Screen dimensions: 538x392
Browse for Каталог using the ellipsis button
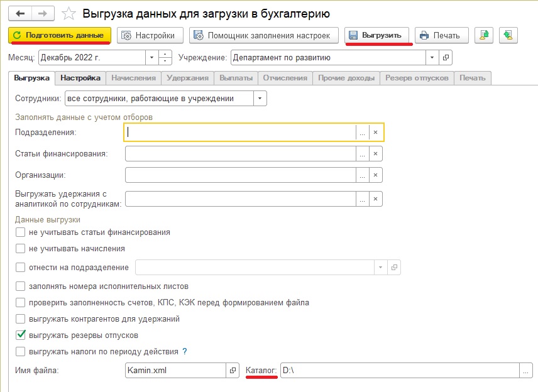coord(526,370)
